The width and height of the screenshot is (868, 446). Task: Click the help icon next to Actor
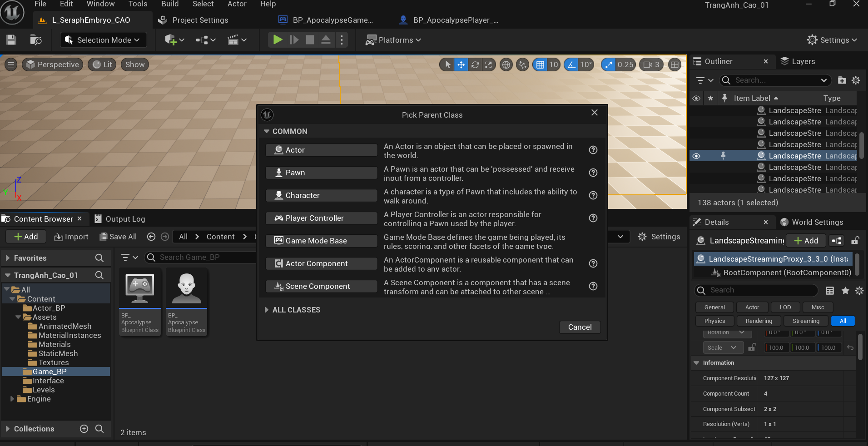click(593, 150)
